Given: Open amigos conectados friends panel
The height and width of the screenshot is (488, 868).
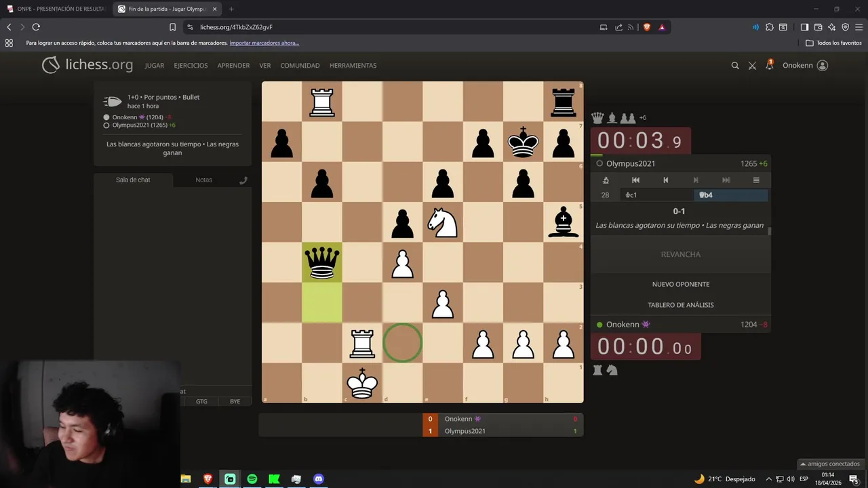Looking at the screenshot, I should [x=830, y=464].
